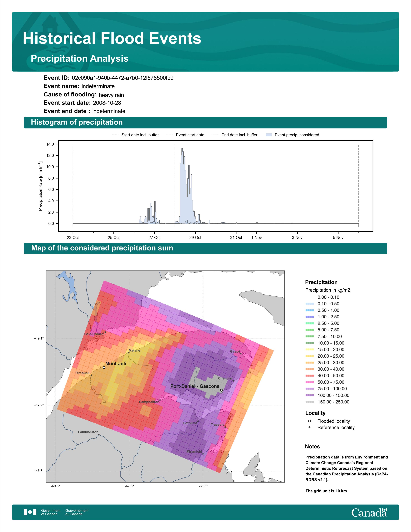411x532 pixels.
Task: Click the Historical Flood Events title
Action: click(112, 39)
